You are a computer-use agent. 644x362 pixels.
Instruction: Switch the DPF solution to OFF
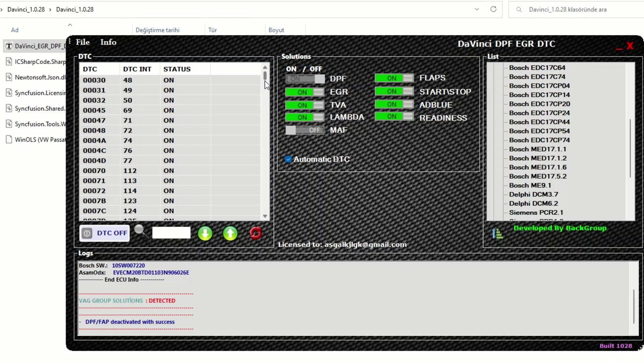tap(305, 79)
